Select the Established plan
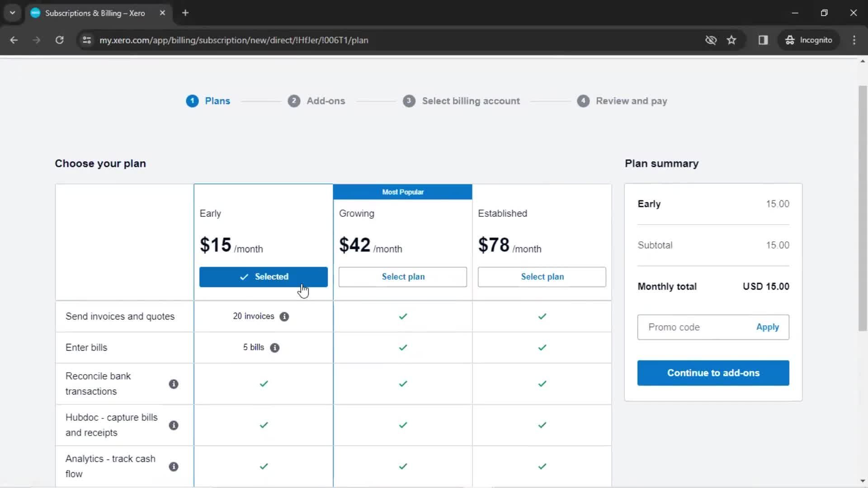This screenshot has height=488, width=868. point(542,277)
